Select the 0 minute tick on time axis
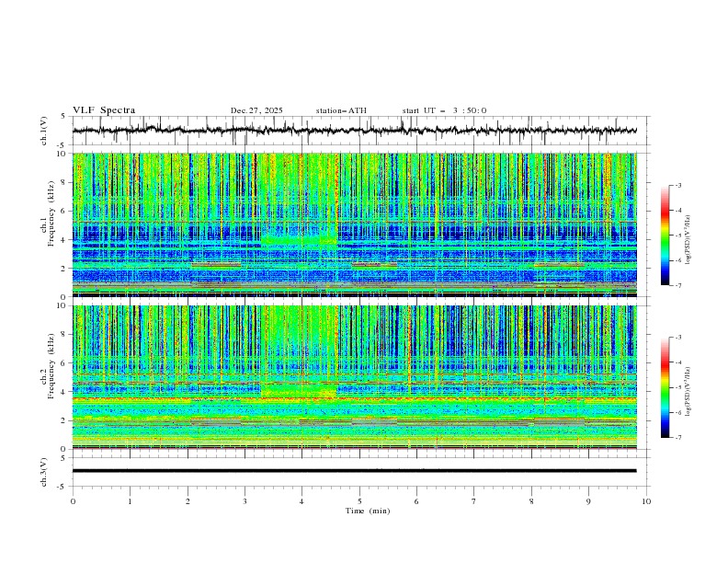This screenshot has width=728, height=563. pyautogui.click(x=73, y=501)
